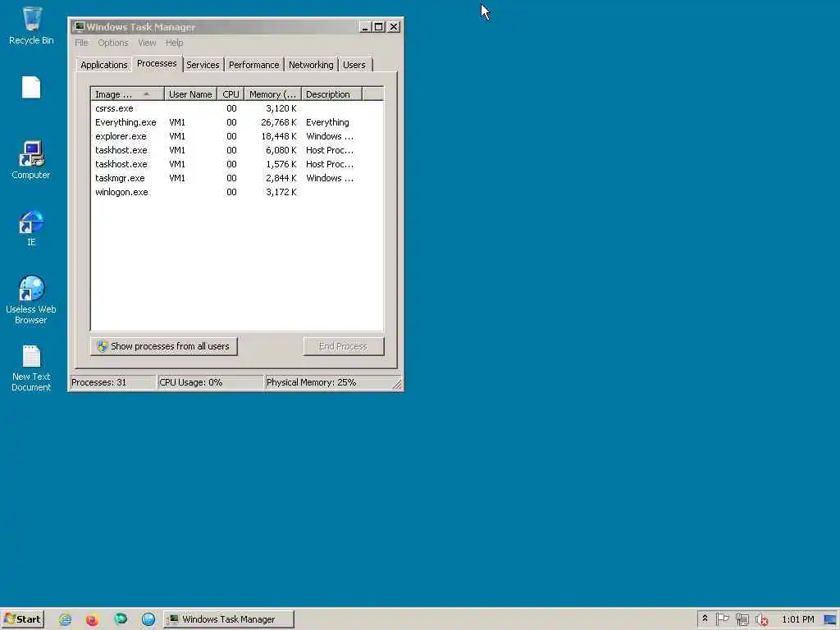Viewport: 840px width, 630px height.
Task: Click the blue globe quick launch icon
Action: point(148,619)
